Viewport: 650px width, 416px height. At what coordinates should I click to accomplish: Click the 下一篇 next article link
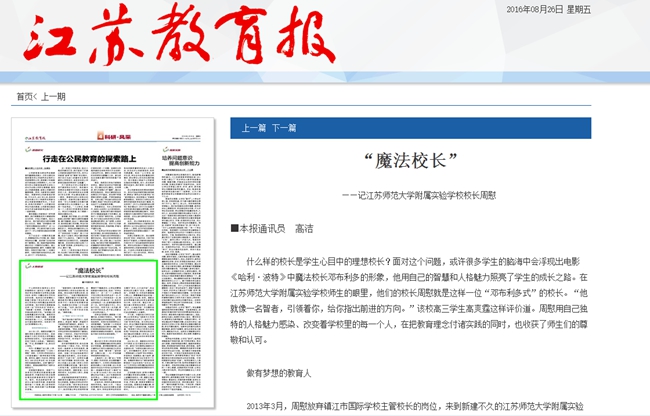(285, 128)
